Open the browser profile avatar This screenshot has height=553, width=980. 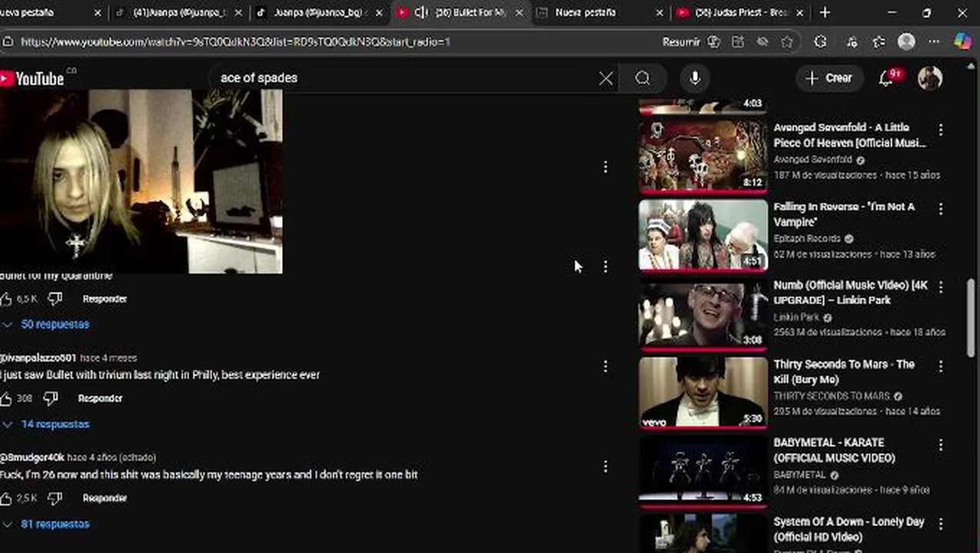click(x=907, y=42)
